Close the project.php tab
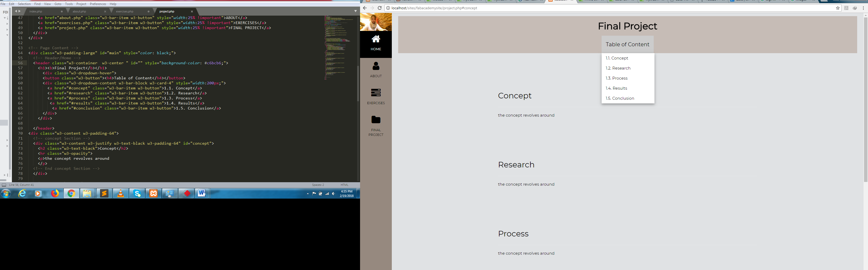Image resolution: width=868 pixels, height=270 pixels. click(192, 11)
